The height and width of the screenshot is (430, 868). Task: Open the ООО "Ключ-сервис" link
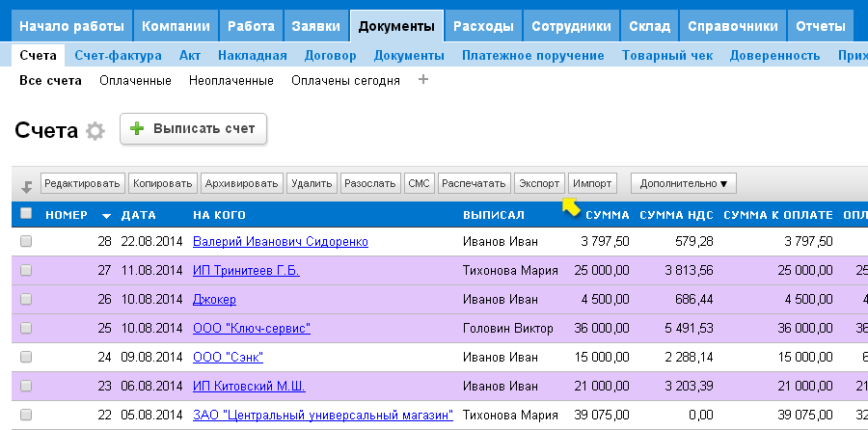coord(252,328)
